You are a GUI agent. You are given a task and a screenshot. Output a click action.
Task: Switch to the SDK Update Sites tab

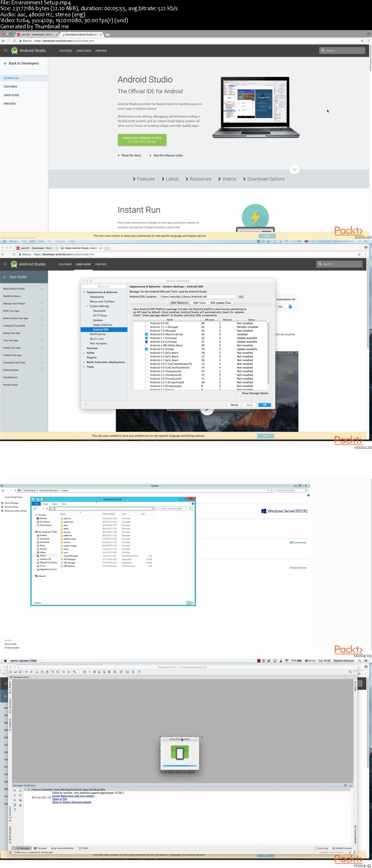point(221,303)
